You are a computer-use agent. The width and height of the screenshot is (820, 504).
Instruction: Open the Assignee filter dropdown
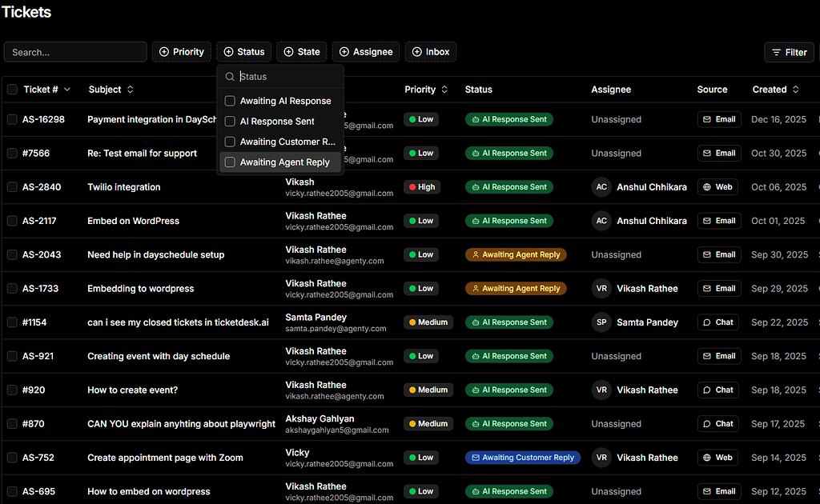click(x=366, y=51)
